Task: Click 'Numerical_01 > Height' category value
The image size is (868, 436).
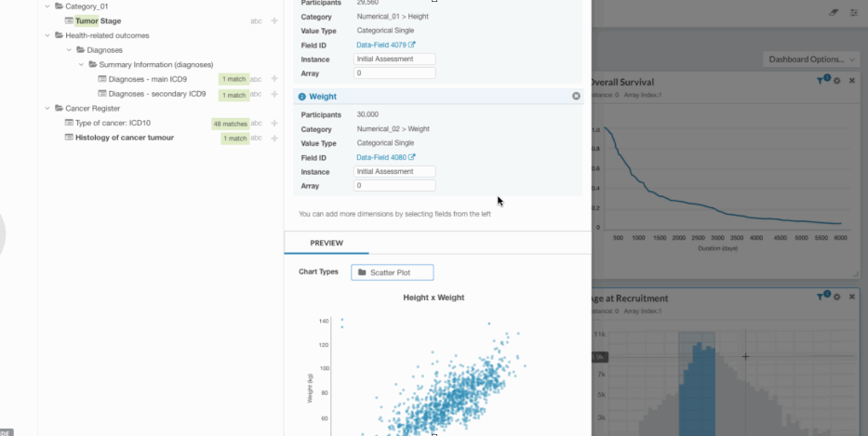Action: [x=393, y=17]
